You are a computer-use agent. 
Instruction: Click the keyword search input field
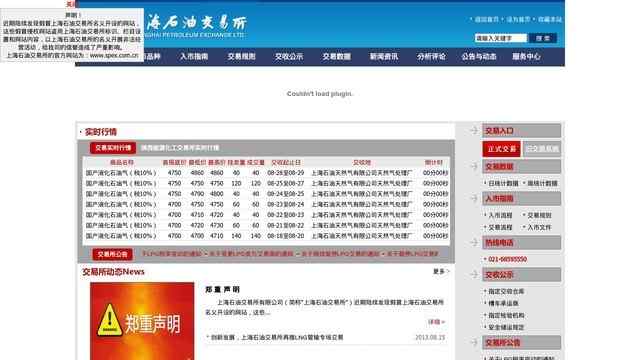pos(500,38)
